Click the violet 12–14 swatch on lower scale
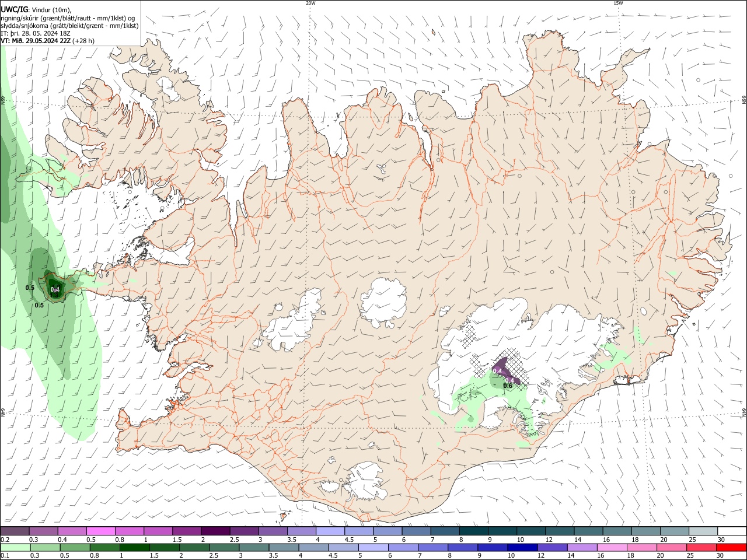747x560 pixels. (x=552, y=547)
